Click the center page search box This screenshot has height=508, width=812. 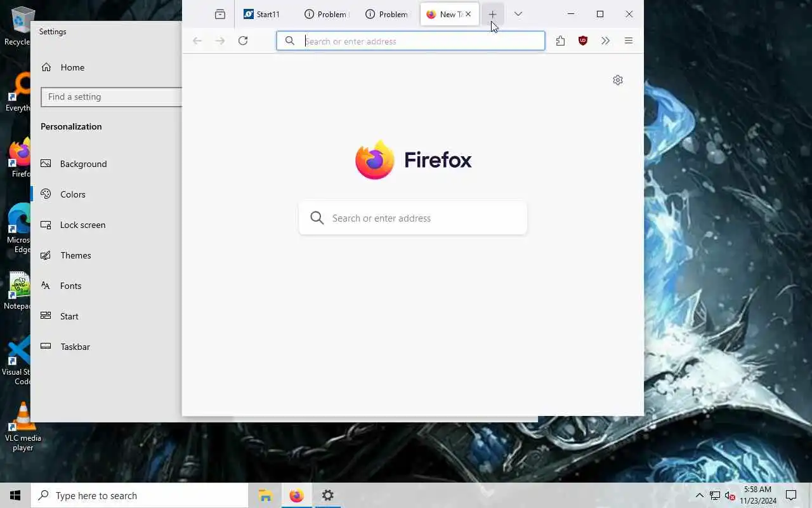pos(413,218)
